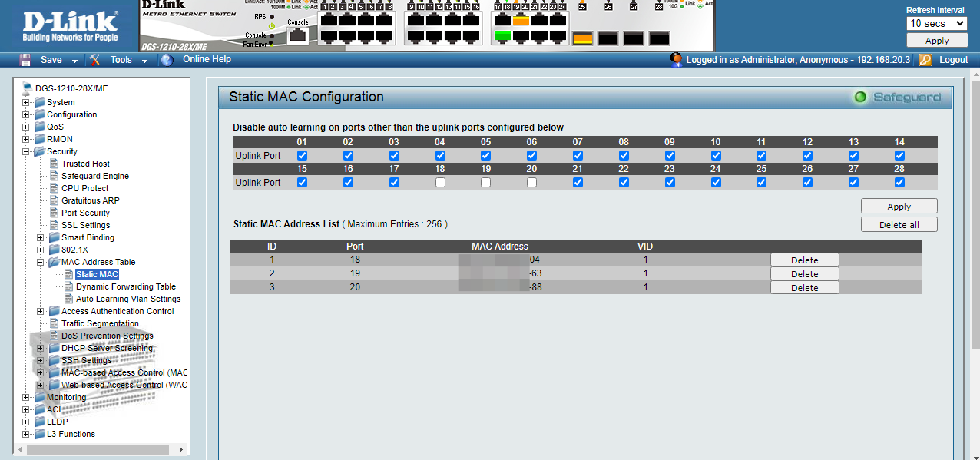980x460 pixels.
Task: Click the green active port on switch panel
Action: [x=502, y=35]
